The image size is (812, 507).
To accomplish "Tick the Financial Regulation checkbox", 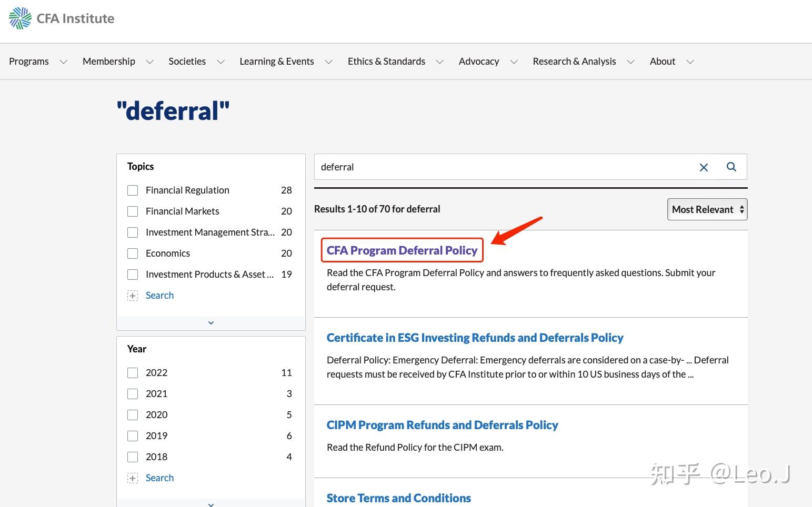I will pyautogui.click(x=133, y=190).
